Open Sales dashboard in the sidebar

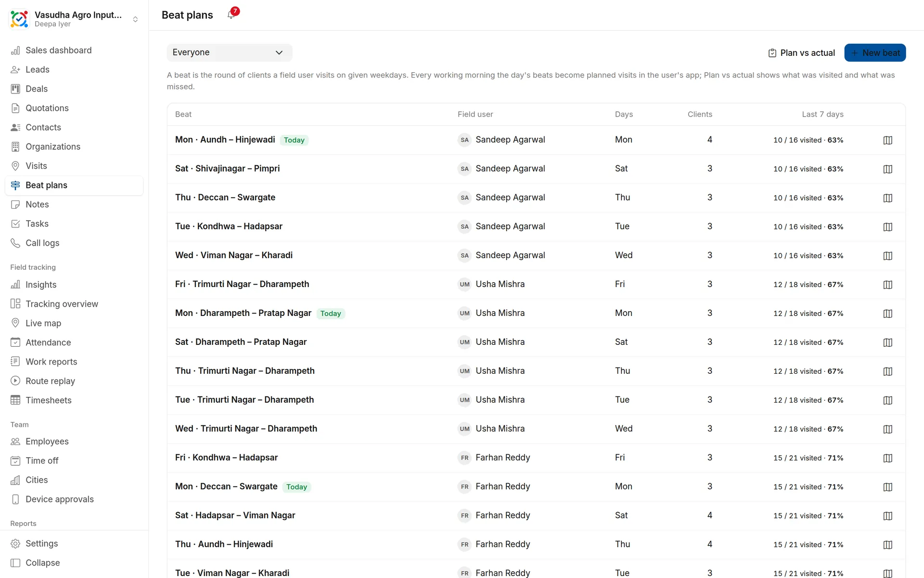(74, 50)
